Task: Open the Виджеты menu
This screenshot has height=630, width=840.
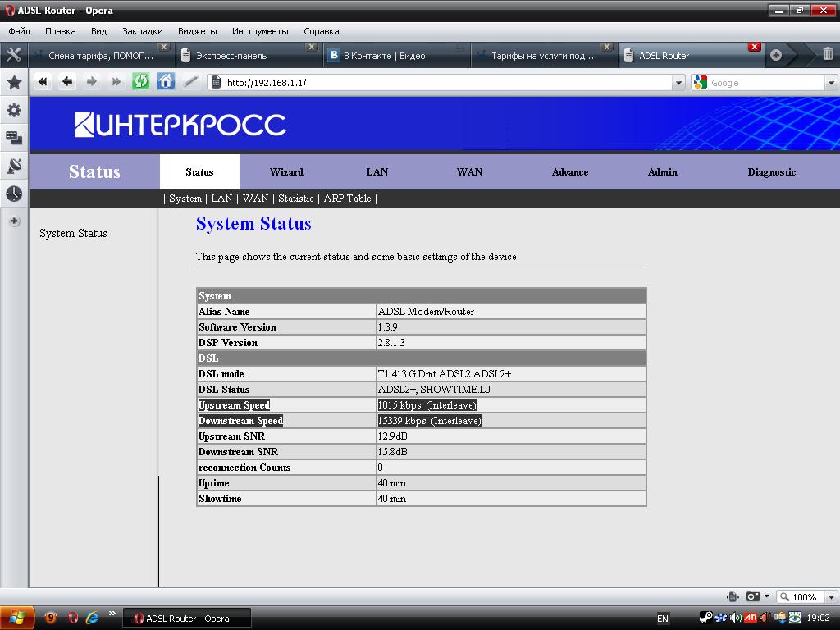Action: pyautogui.click(x=197, y=31)
